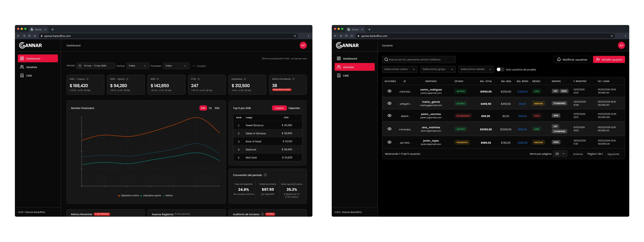Bookmark the page in the left browser
644x242 pixels.
click(x=295, y=36)
